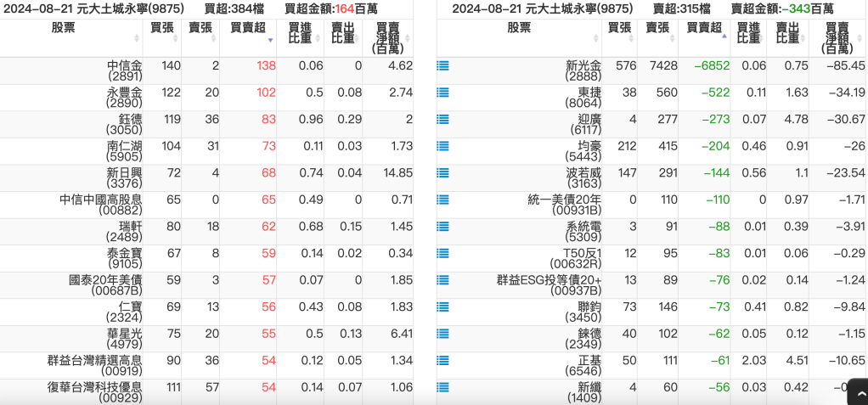Open the list icon for 東捷 (8064)
Screen dimensions: 868x405
coord(442,93)
